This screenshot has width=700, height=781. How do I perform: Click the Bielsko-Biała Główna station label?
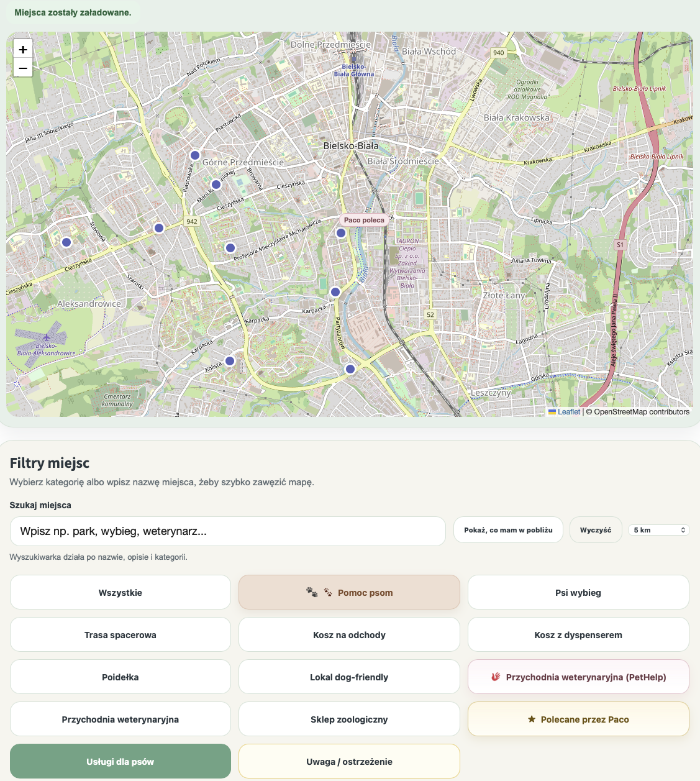[354, 70]
